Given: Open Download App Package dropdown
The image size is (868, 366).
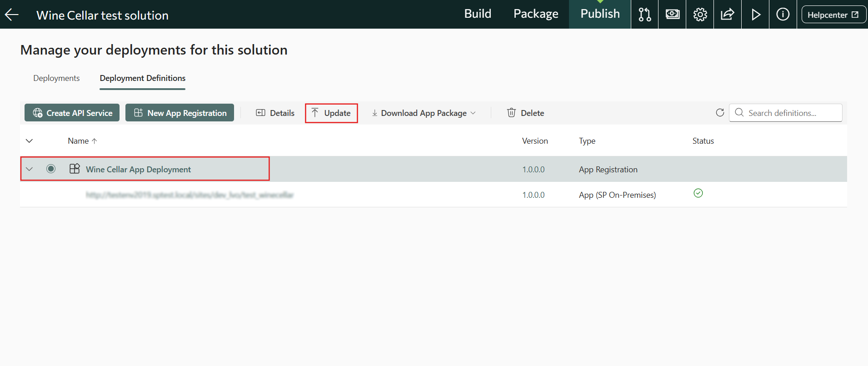Looking at the screenshot, I should tap(424, 113).
